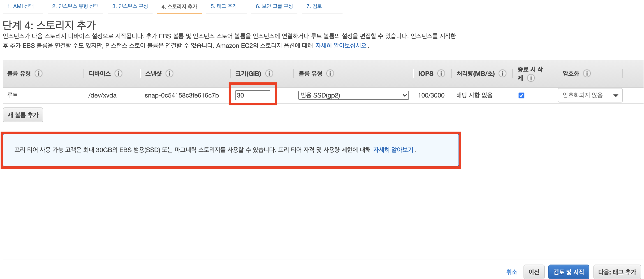644x279 pixels.
Task: Go to the 5. 태그 추가 tab
Action: tap(224, 6)
